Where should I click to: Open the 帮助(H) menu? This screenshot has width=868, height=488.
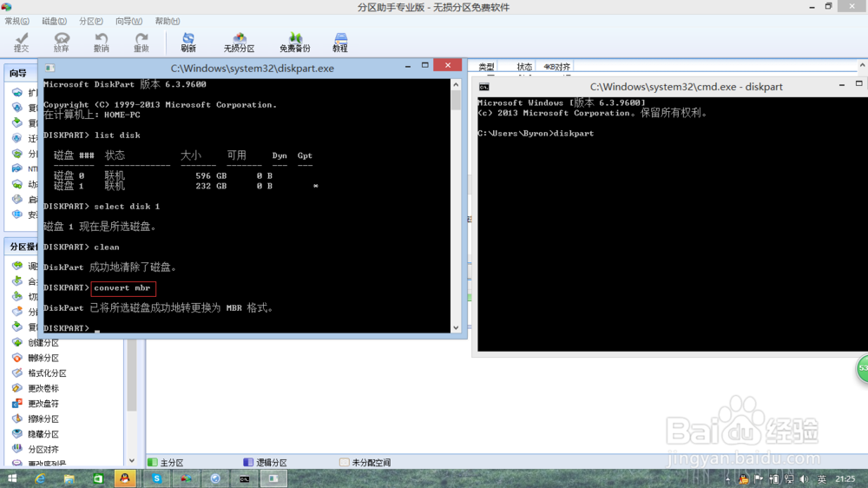pyautogui.click(x=168, y=21)
